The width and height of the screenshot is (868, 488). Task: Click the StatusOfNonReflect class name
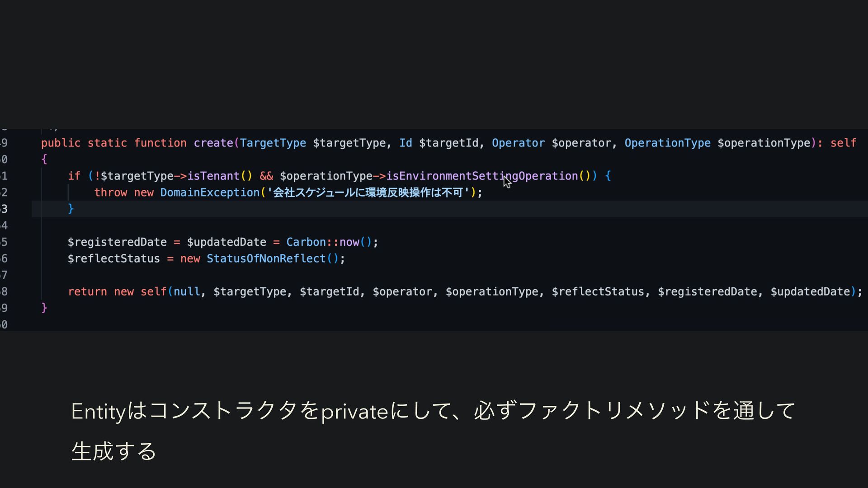(x=266, y=258)
